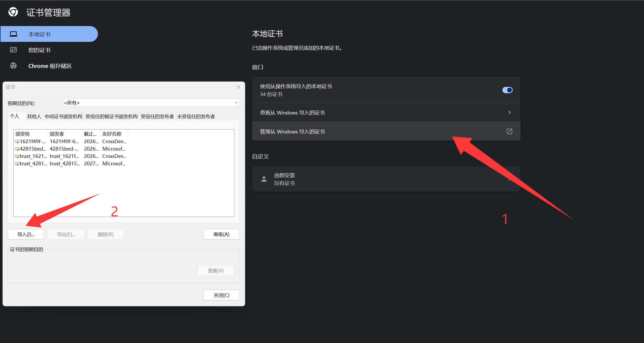Viewport: 644px width, 343px height.
Task: Select 您的证书 in the sidebar
Action: (x=49, y=50)
